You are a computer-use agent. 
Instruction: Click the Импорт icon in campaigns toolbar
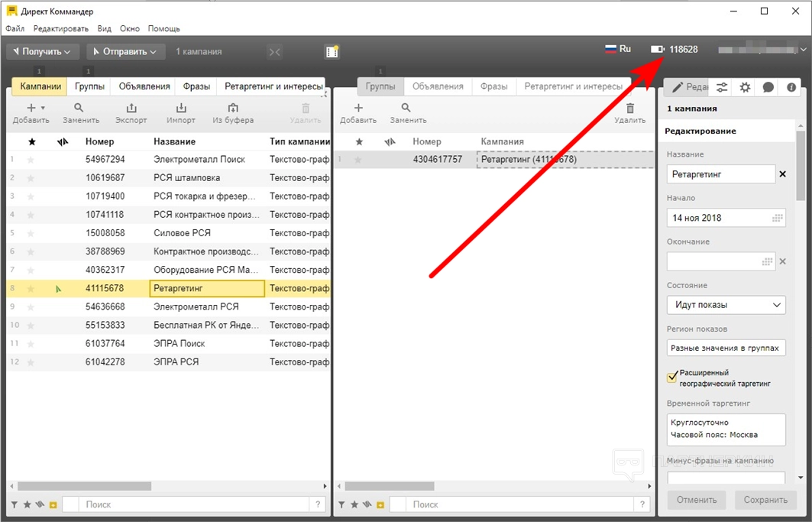[x=181, y=108]
